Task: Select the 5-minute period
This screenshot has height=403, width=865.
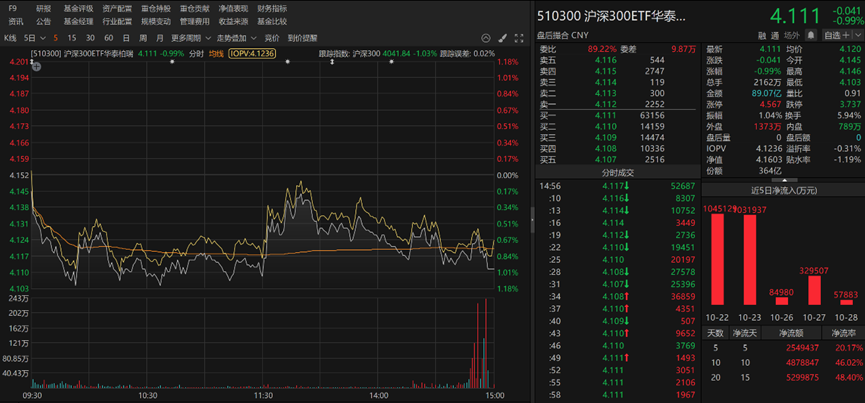Action: (x=56, y=38)
